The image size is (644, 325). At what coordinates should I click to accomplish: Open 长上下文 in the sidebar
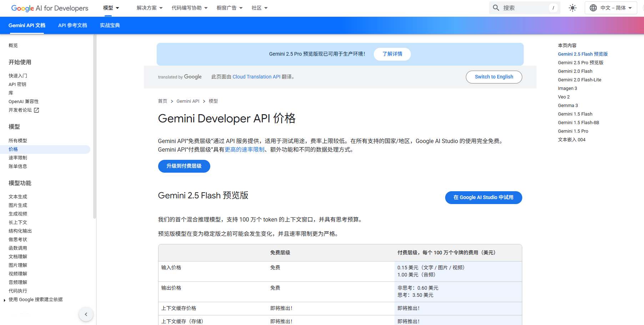tap(18, 223)
